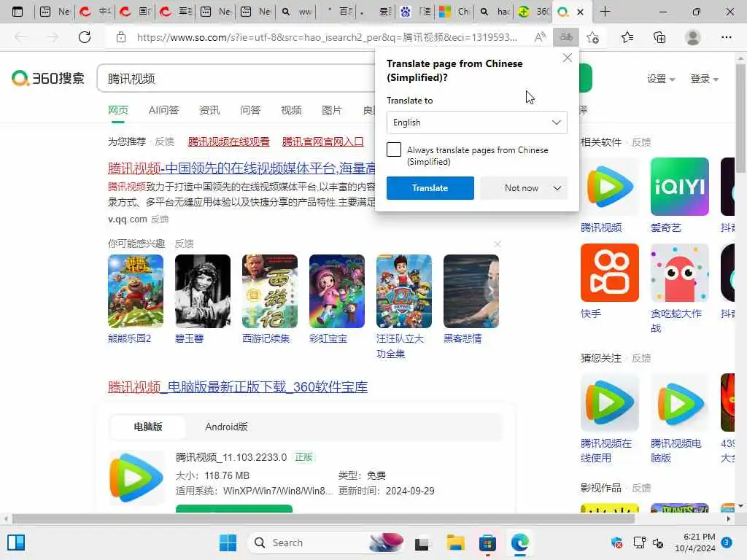747x560 pixels.
Task: Click the blue Translate button
Action: pos(430,188)
